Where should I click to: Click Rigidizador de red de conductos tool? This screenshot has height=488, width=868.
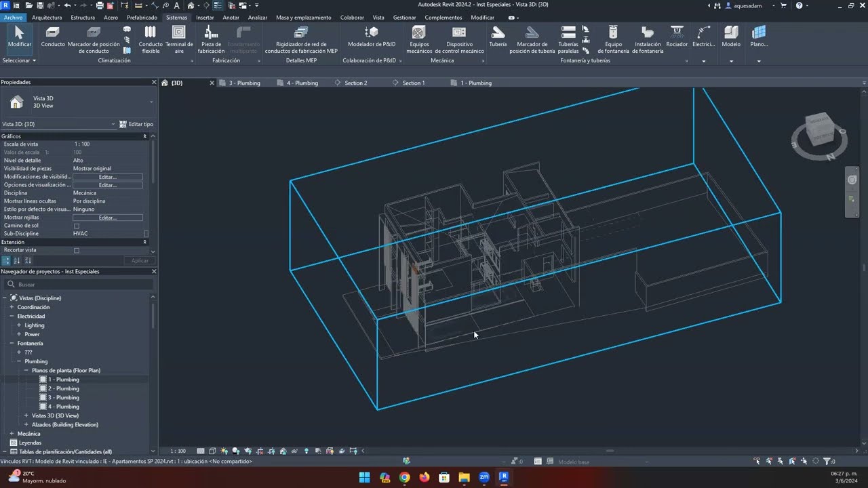click(x=301, y=39)
